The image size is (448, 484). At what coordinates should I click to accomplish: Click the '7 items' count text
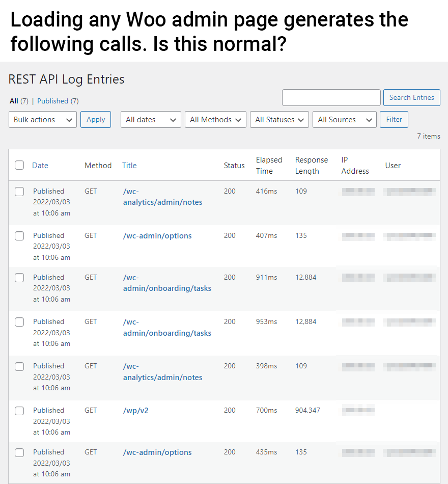click(x=429, y=136)
